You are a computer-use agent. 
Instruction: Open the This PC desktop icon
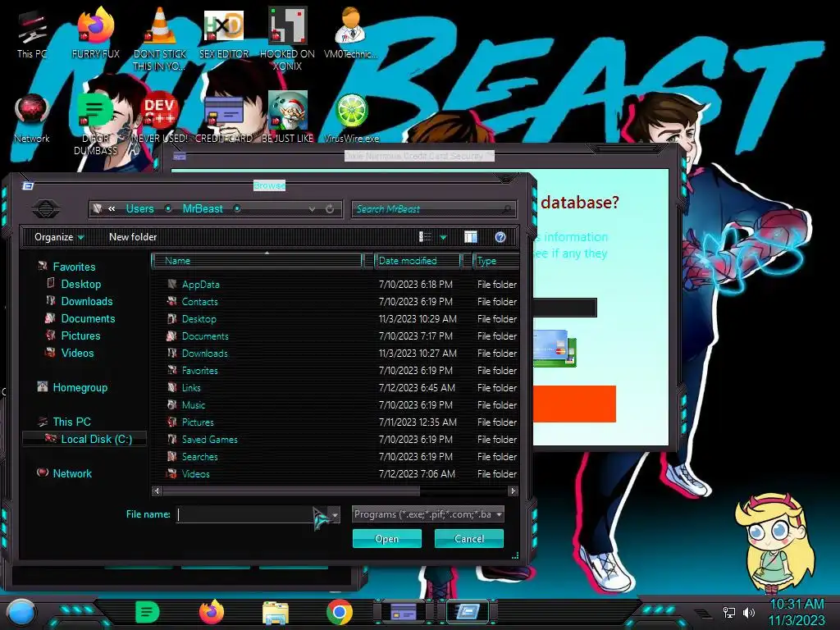point(32,34)
